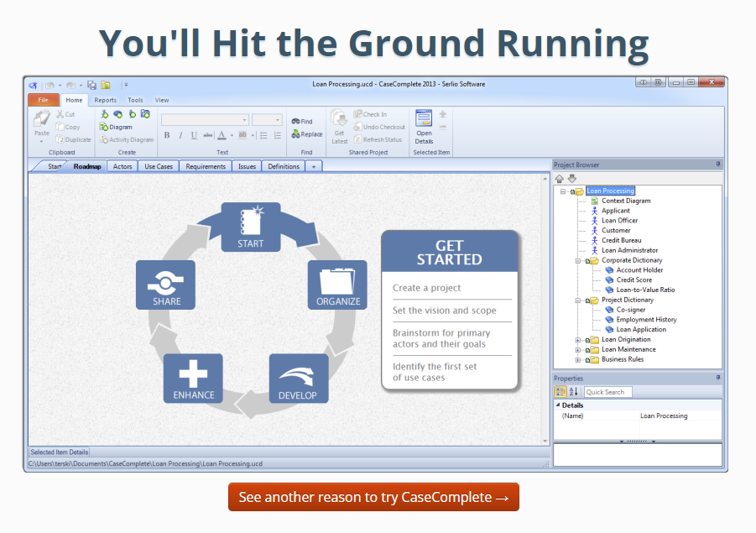Collapse the Loan Processing root node
The height and width of the screenshot is (533, 756).
[563, 191]
